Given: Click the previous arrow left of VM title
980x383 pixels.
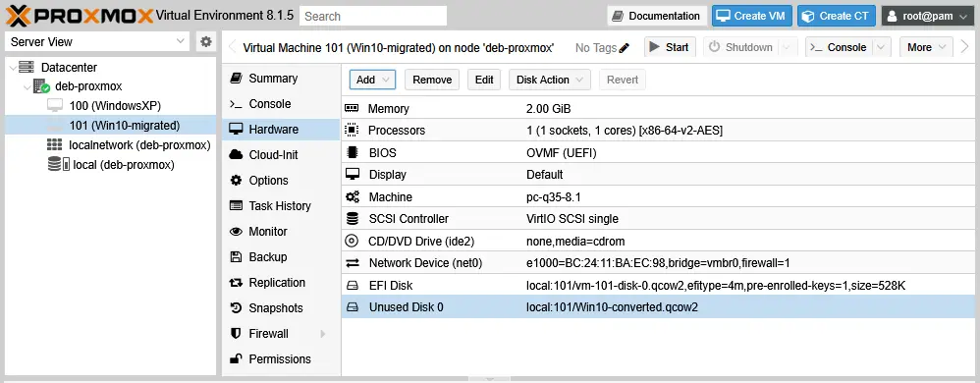Looking at the screenshot, I should pos(233,47).
